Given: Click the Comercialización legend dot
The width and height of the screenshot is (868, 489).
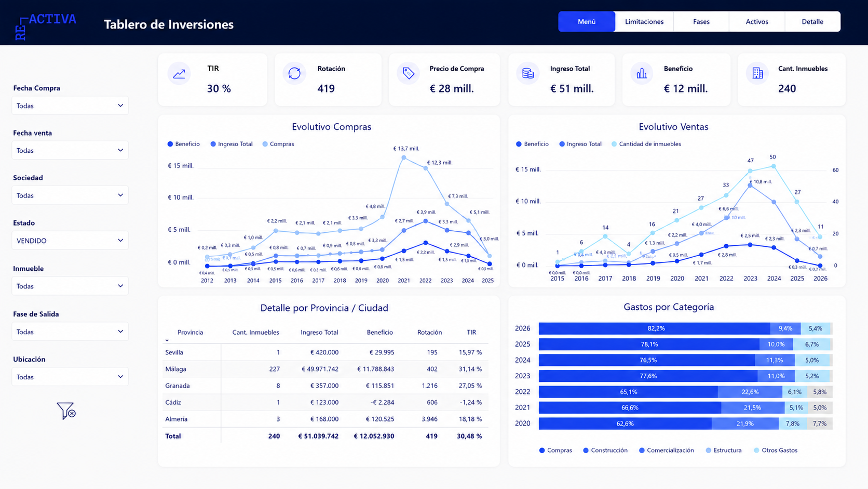Looking at the screenshot, I should click(642, 451).
